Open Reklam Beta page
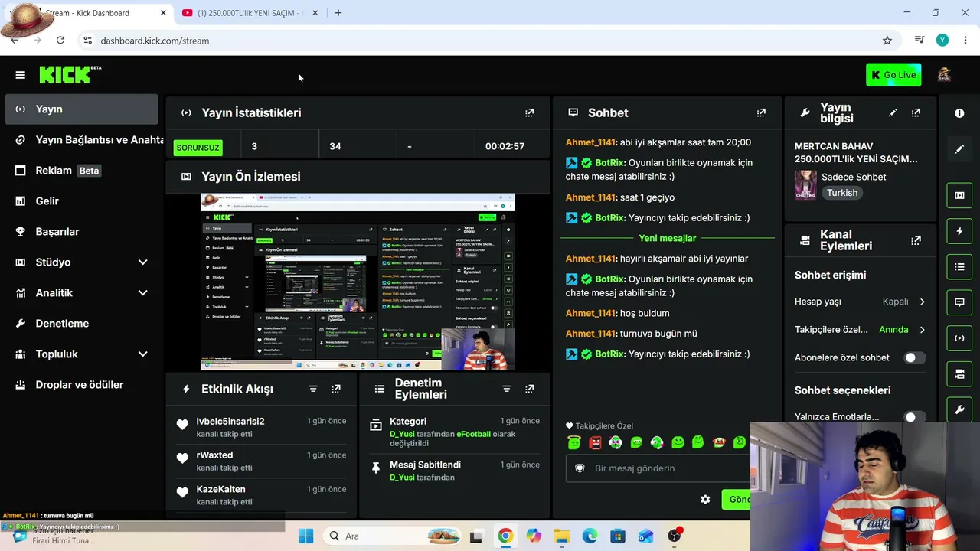 point(81,171)
